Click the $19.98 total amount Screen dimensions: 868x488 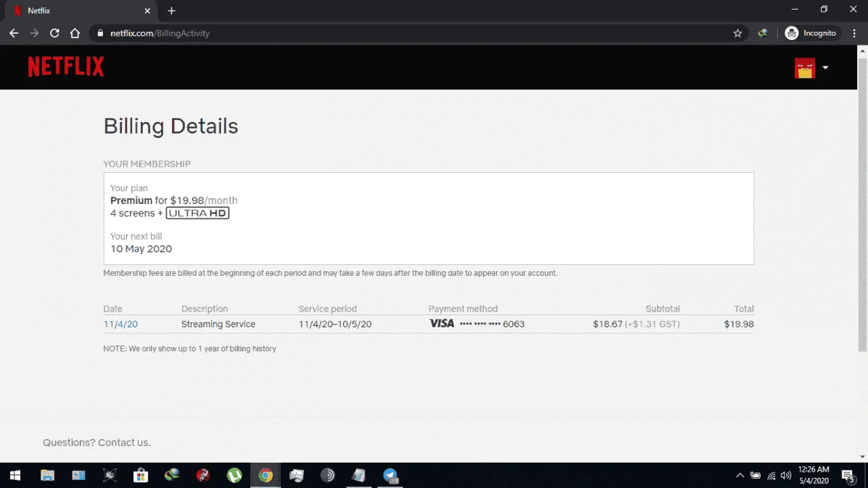[739, 324]
